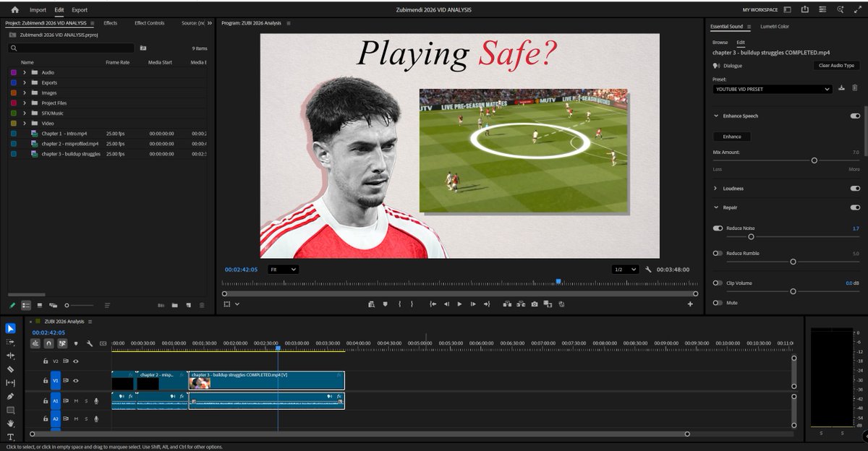Select the Type tool
This screenshot has height=451, width=868.
pyautogui.click(x=10, y=437)
